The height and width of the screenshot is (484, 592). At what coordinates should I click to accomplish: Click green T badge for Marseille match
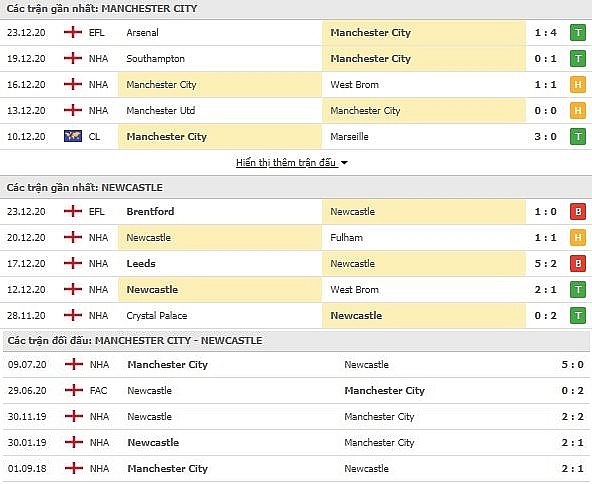(x=578, y=137)
